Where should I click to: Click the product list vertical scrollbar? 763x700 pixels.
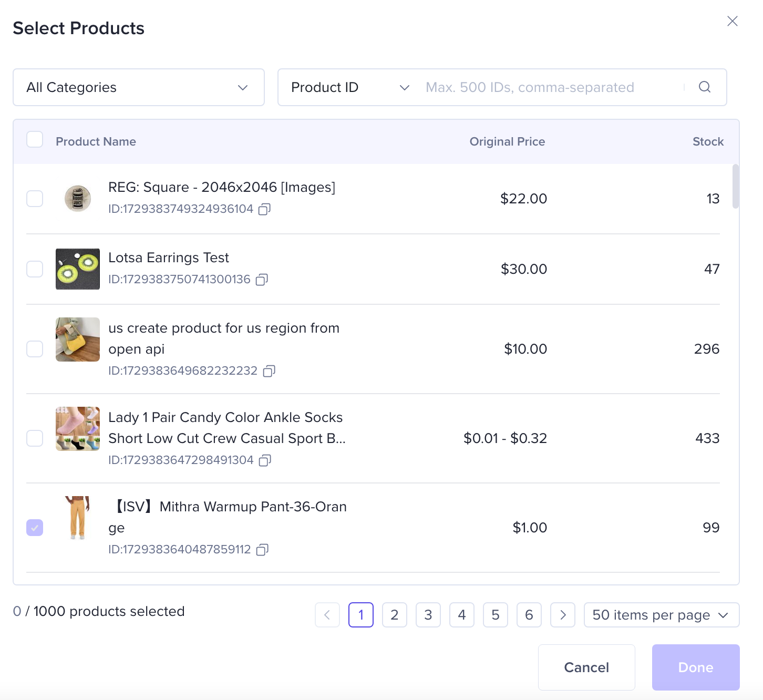(x=736, y=187)
